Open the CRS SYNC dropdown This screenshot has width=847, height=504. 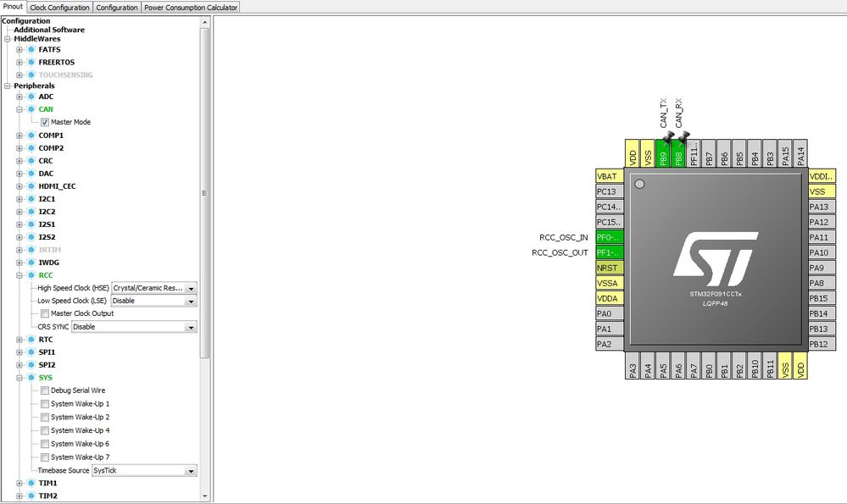click(x=134, y=327)
